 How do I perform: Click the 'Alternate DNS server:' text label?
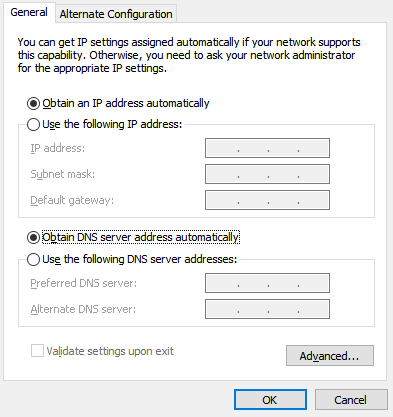coord(83,309)
